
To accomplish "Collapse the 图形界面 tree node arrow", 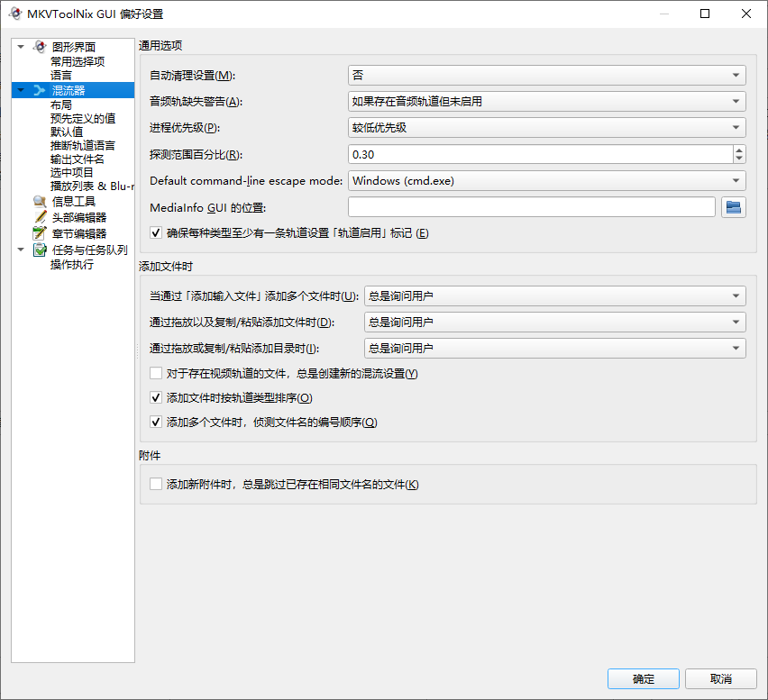I will point(21,47).
